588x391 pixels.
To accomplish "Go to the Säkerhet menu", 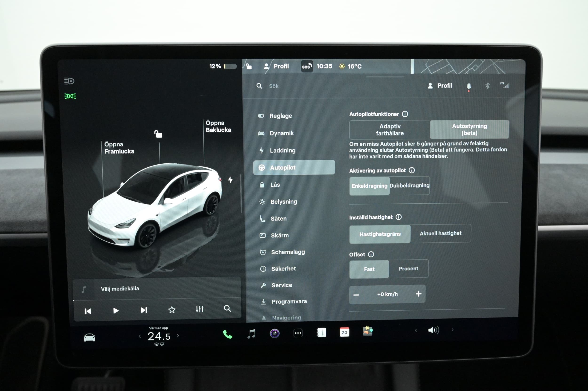I will pos(283,269).
